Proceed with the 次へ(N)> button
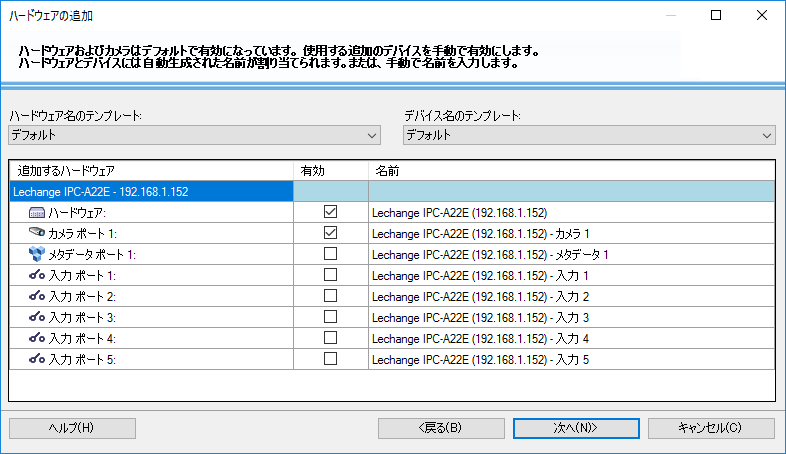 (x=576, y=428)
